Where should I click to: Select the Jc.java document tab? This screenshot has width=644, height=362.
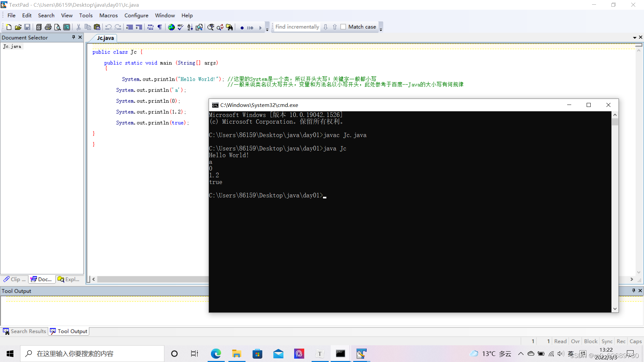(105, 38)
